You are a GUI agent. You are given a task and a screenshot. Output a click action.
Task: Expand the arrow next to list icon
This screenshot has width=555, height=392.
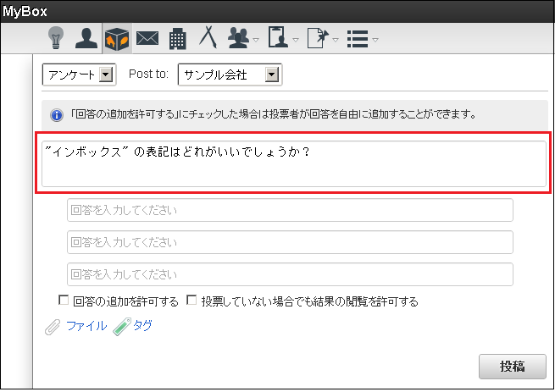pyautogui.click(x=375, y=40)
